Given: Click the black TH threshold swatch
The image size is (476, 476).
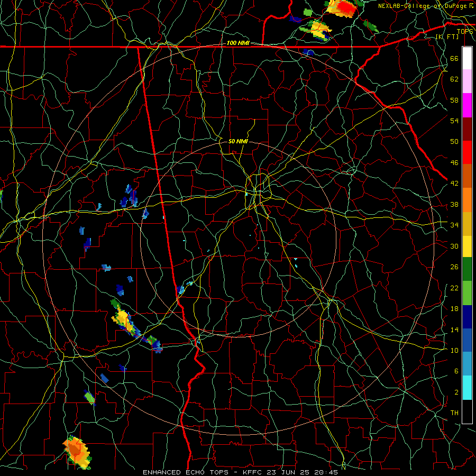Looking at the screenshot, I should pos(467,411).
